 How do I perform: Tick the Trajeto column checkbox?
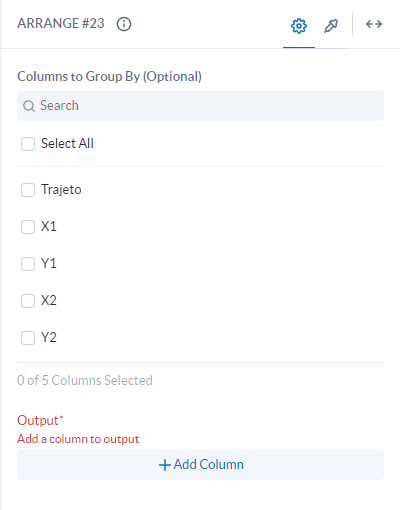point(28,190)
